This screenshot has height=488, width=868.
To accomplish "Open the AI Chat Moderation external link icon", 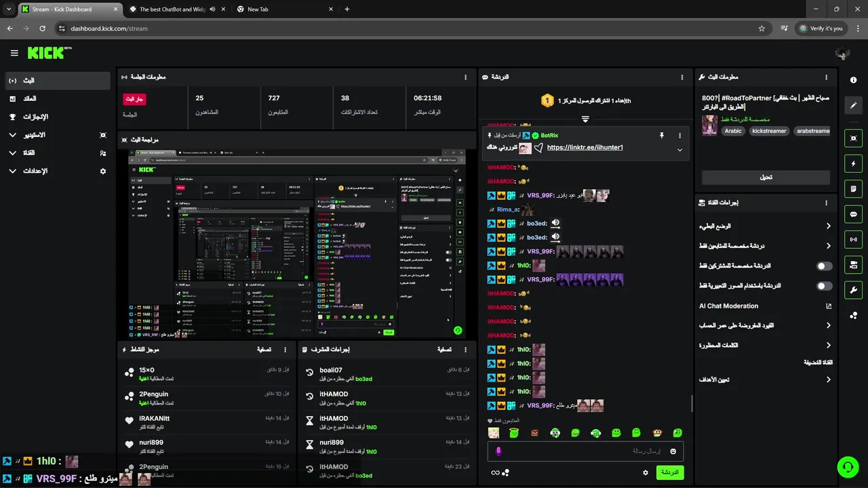I will [828, 306].
